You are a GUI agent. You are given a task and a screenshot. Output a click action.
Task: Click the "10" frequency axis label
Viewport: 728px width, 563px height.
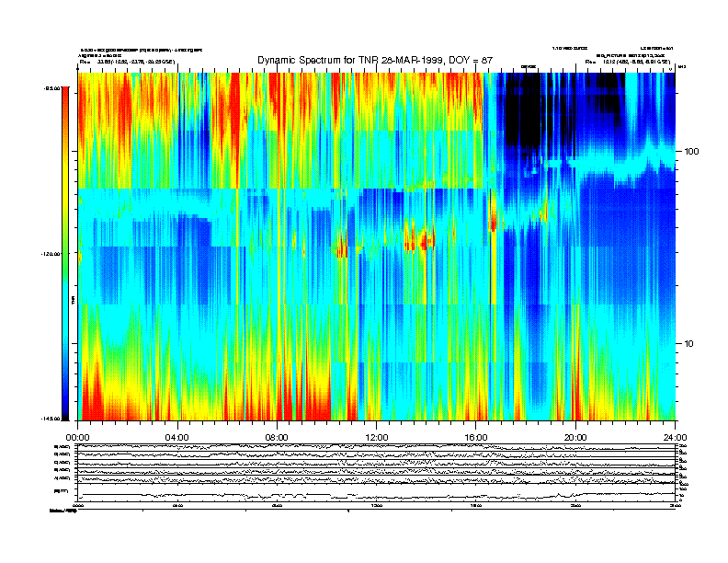click(x=689, y=344)
